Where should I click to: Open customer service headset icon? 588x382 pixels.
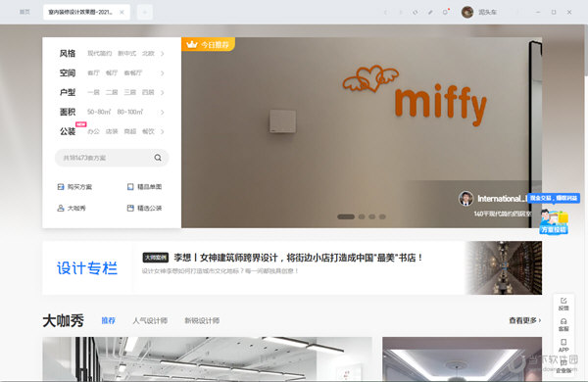(x=563, y=321)
